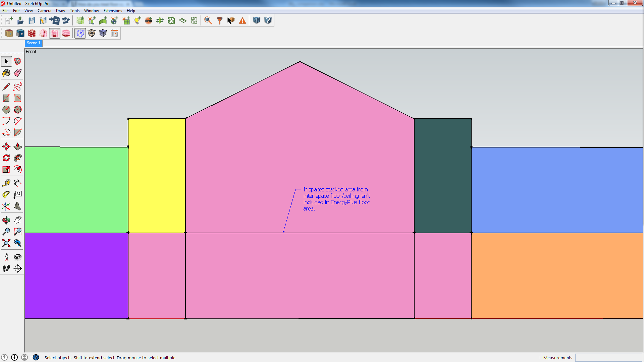Select the Polygon tool
644x362 pixels.
18,110
